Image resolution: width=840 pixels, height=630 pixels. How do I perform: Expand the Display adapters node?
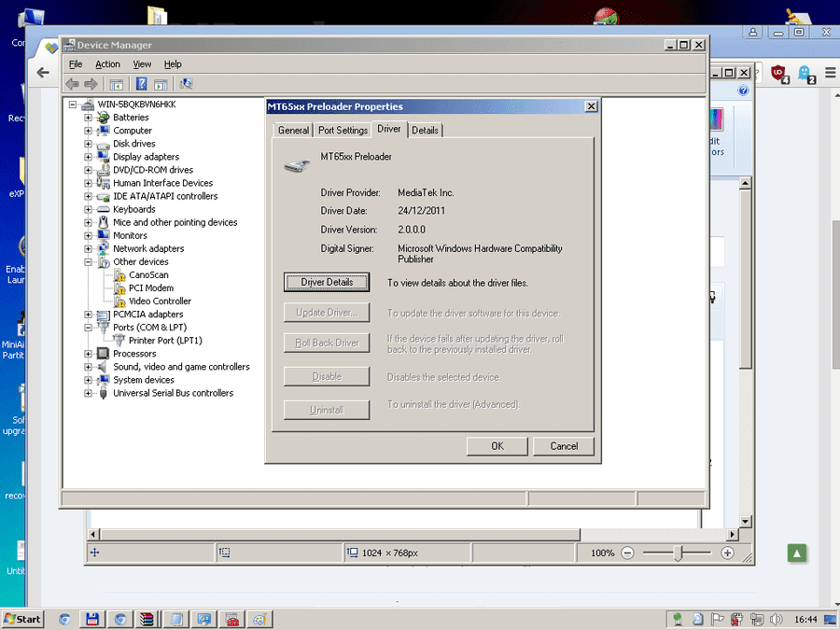click(89, 157)
